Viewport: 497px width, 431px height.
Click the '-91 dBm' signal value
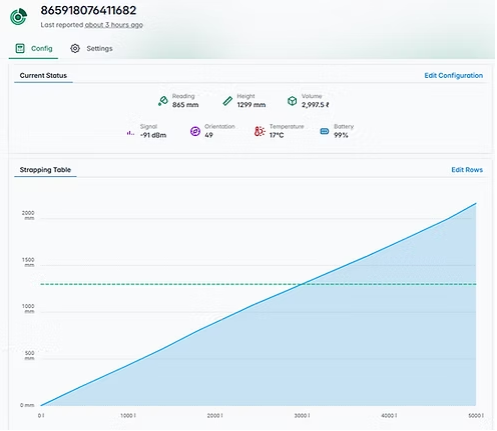click(x=153, y=135)
